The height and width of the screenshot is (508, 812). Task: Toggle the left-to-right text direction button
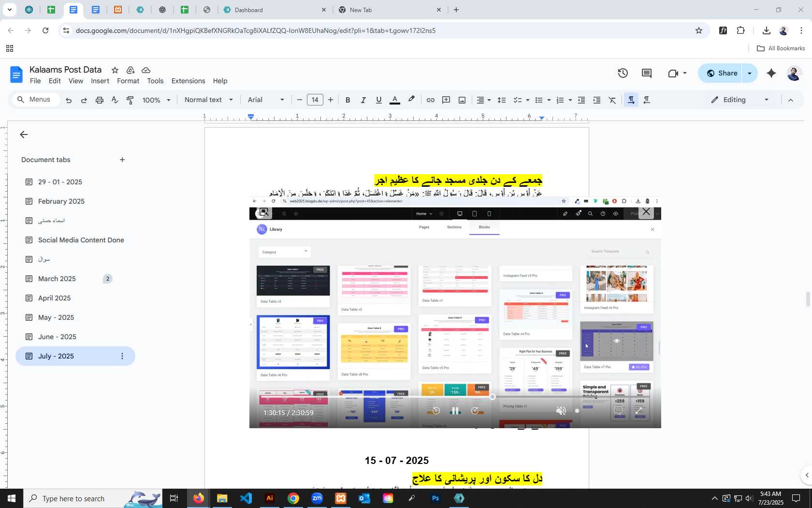[x=631, y=100]
